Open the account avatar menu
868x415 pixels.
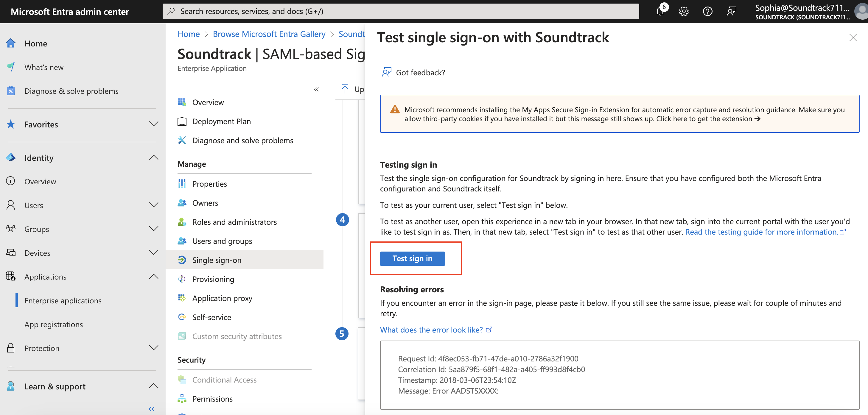[x=861, y=11]
